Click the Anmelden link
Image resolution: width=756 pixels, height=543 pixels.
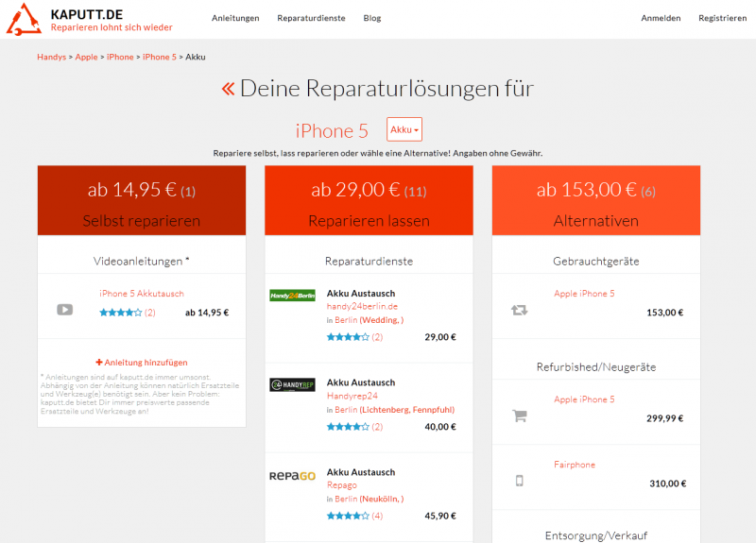(661, 18)
